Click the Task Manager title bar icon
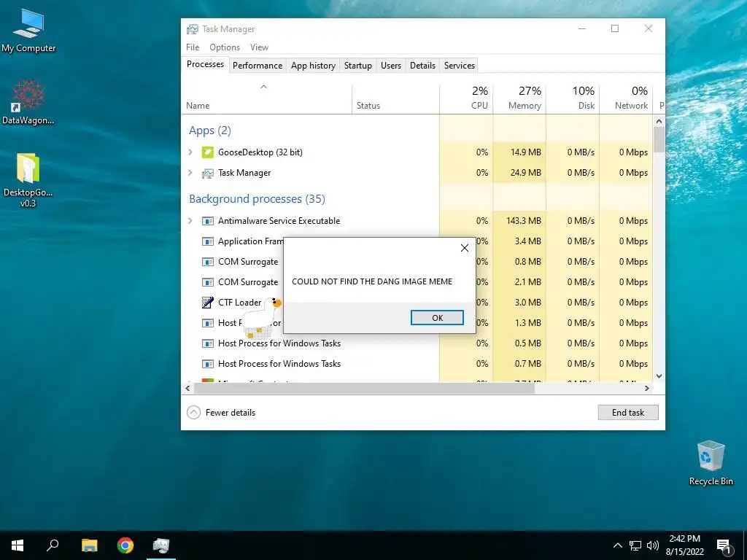Viewport: 747px width, 560px height. click(193, 29)
